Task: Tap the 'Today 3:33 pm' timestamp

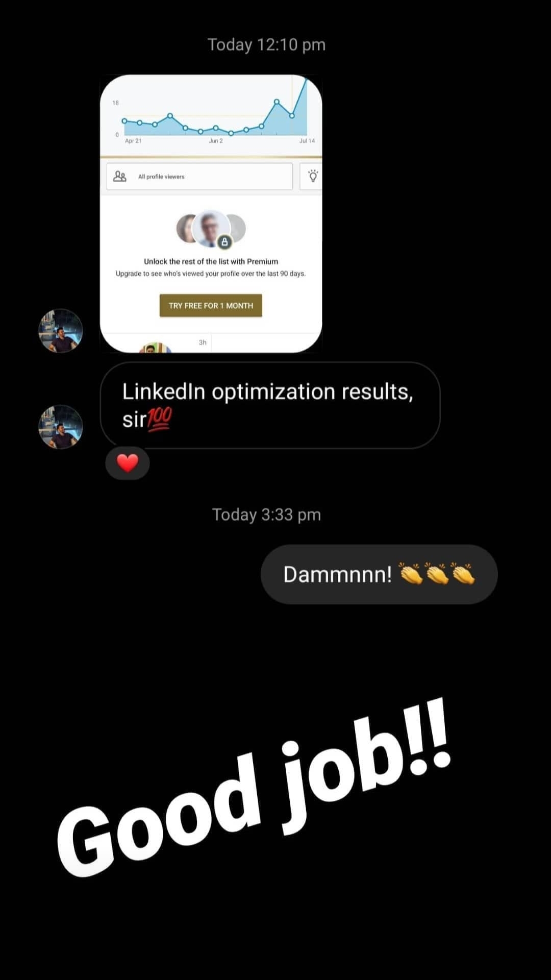Action: [266, 514]
